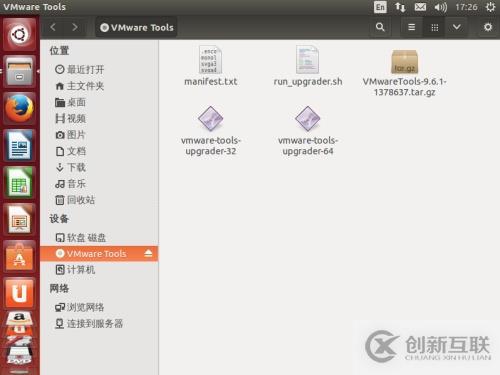Open the network connection indicator
Screen dimensions: 500x375
pyautogui.click(x=400, y=7)
